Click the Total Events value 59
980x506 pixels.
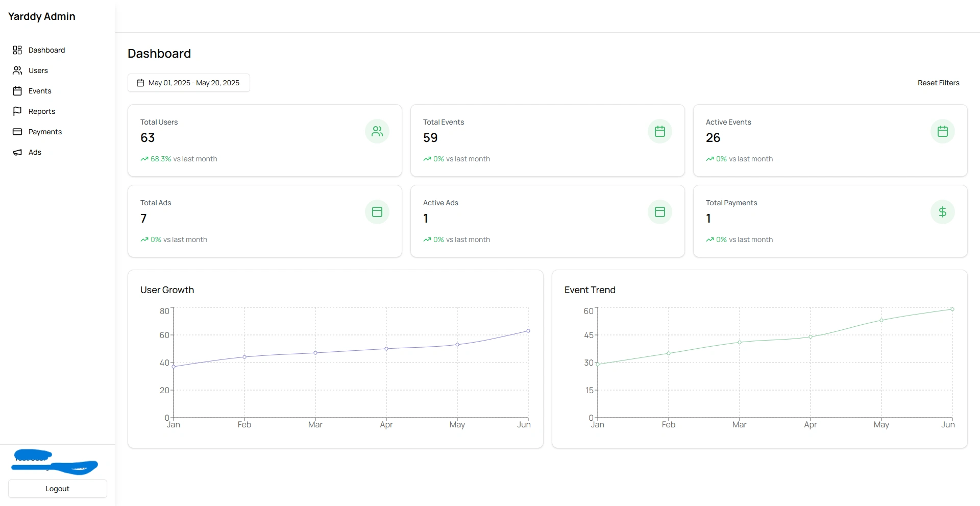[x=430, y=138]
